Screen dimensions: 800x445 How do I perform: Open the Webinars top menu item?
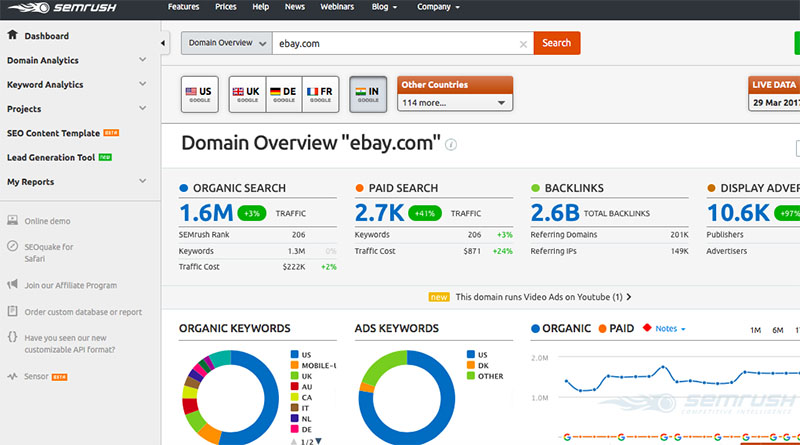point(336,7)
